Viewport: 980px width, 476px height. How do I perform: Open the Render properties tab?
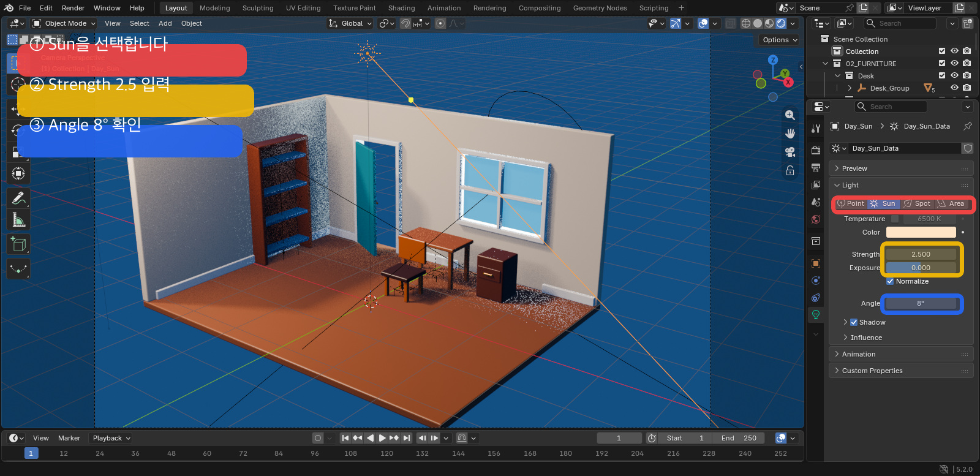click(816, 150)
